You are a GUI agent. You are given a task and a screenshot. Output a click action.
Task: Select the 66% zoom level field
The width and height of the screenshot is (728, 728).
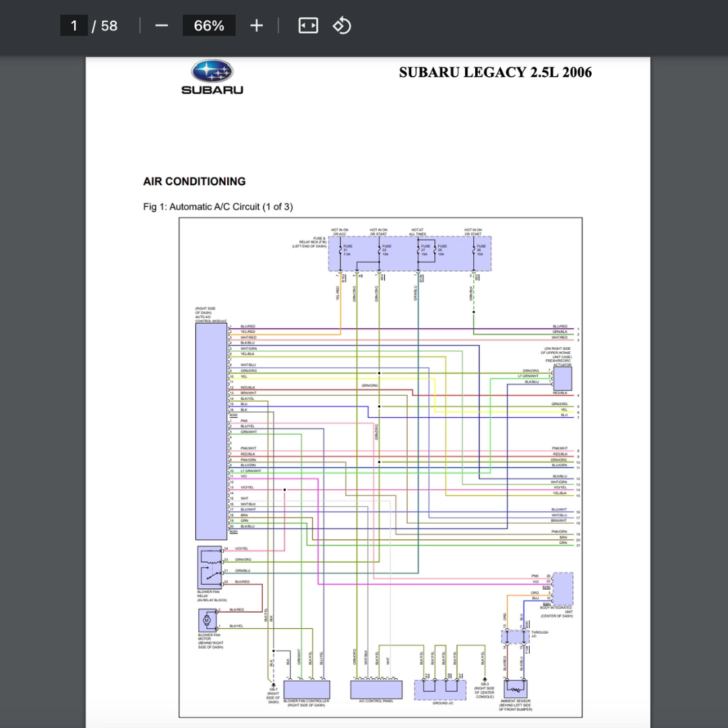click(x=209, y=26)
